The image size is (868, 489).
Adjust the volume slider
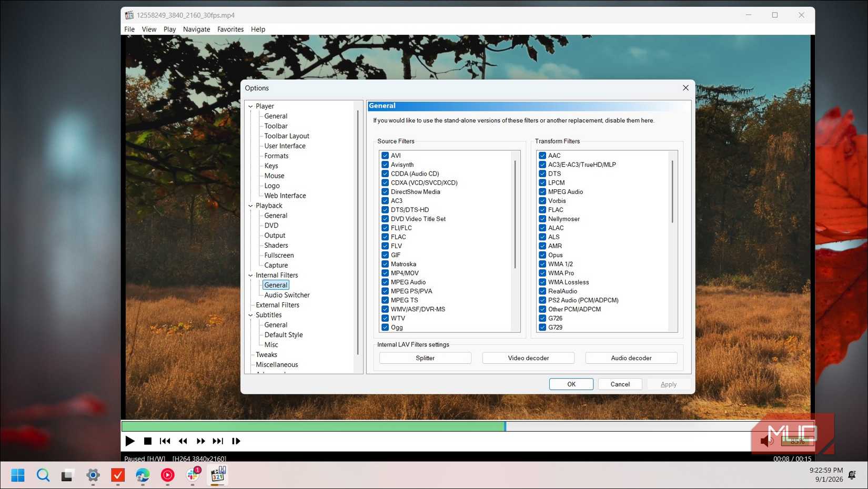[x=798, y=441]
